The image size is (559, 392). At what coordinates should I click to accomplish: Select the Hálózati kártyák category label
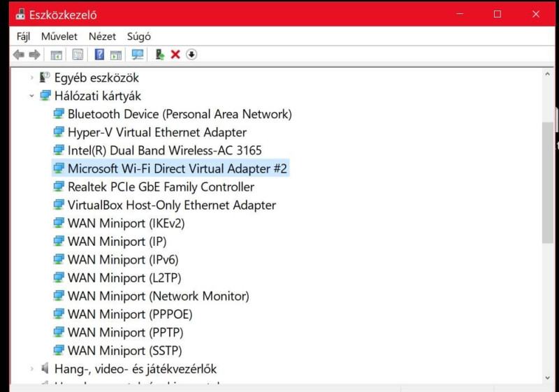(98, 96)
